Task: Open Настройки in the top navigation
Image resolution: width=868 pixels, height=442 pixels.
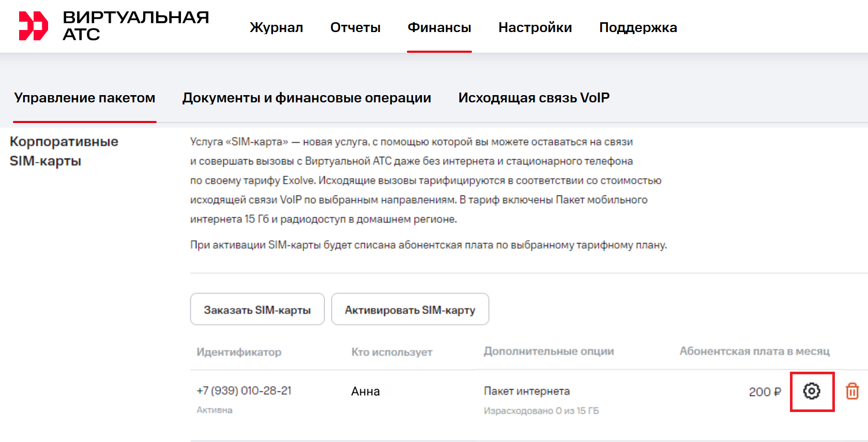Action: [x=535, y=27]
